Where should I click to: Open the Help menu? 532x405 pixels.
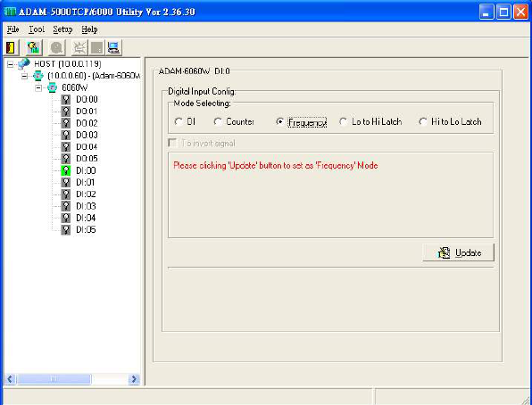pyautogui.click(x=89, y=29)
